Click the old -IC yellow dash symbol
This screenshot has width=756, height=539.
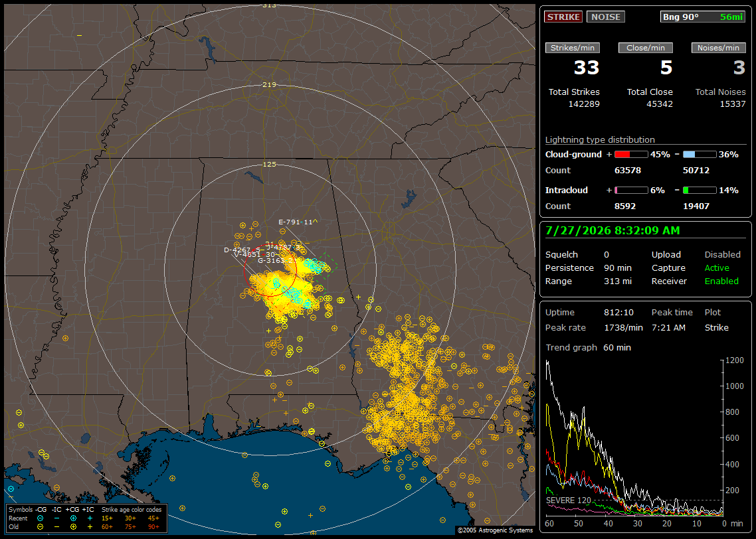57,527
